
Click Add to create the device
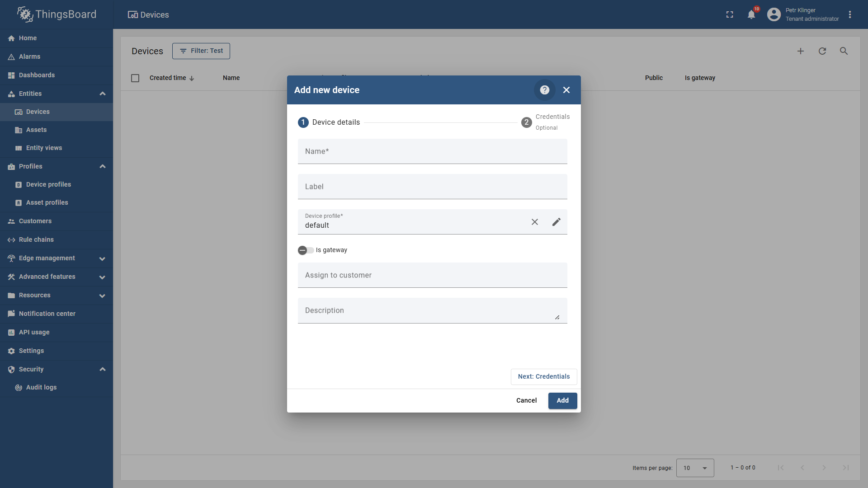[562, 400]
